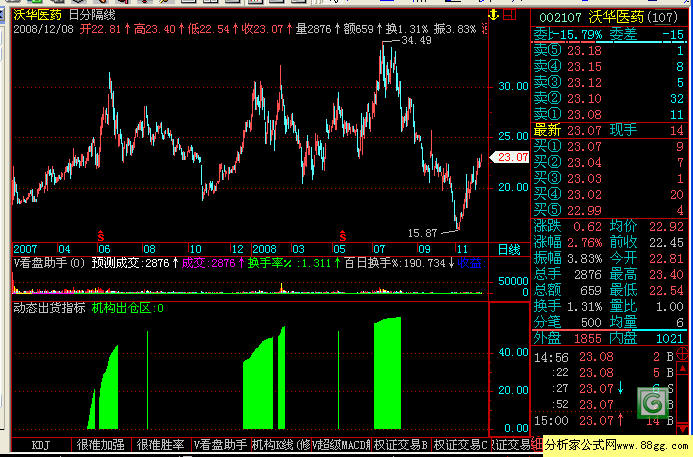693x457 pixels.
Task: Select the V看盘助手 indicator tab
Action: pyautogui.click(x=221, y=445)
